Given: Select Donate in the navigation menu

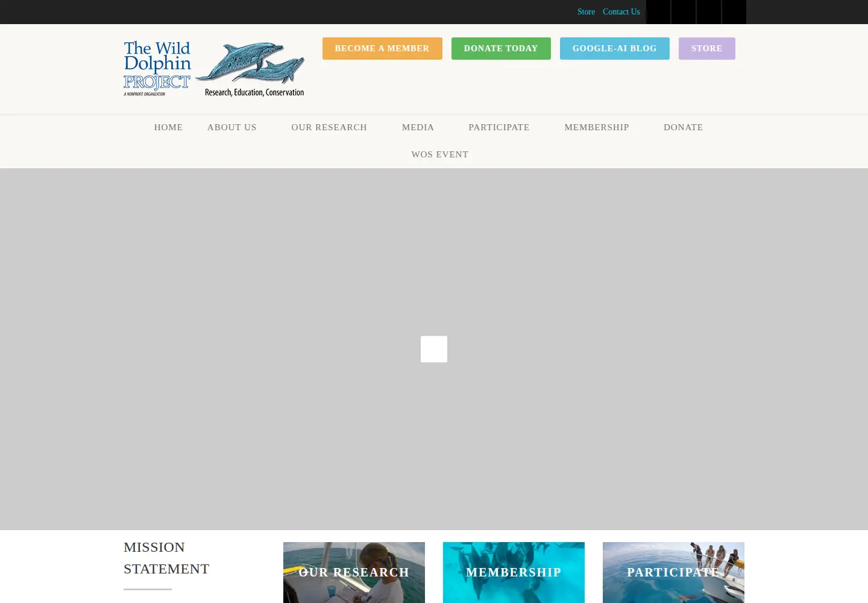Looking at the screenshot, I should [x=684, y=127].
